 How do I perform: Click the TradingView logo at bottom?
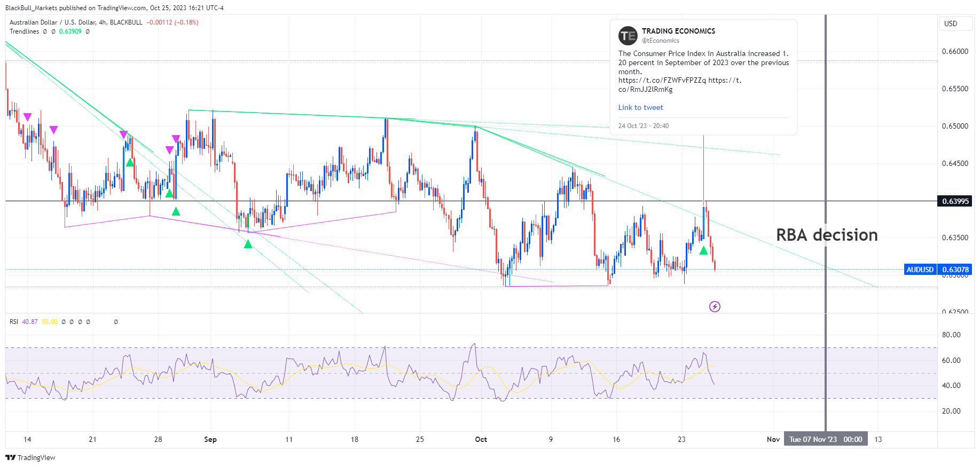click(x=30, y=457)
